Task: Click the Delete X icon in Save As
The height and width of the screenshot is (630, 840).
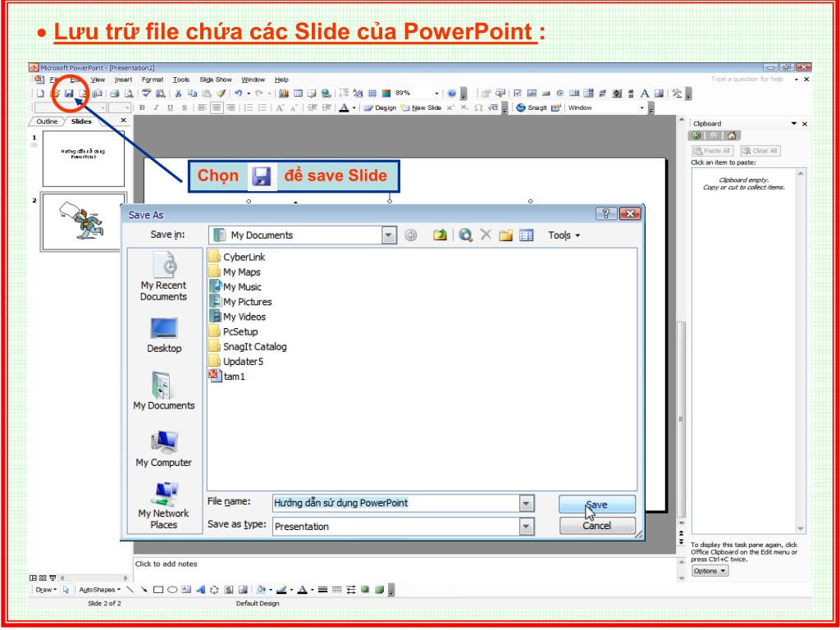Action: [x=486, y=235]
